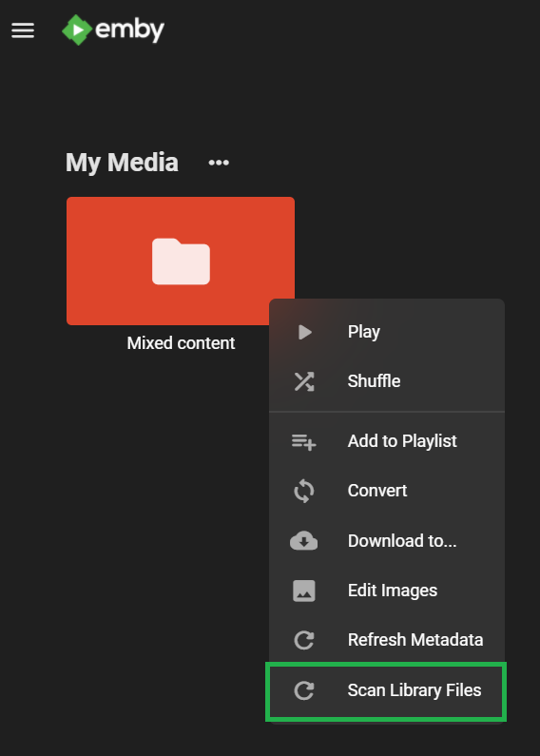Open Edit Images from the menu
The width and height of the screenshot is (540, 756).
tap(387, 591)
